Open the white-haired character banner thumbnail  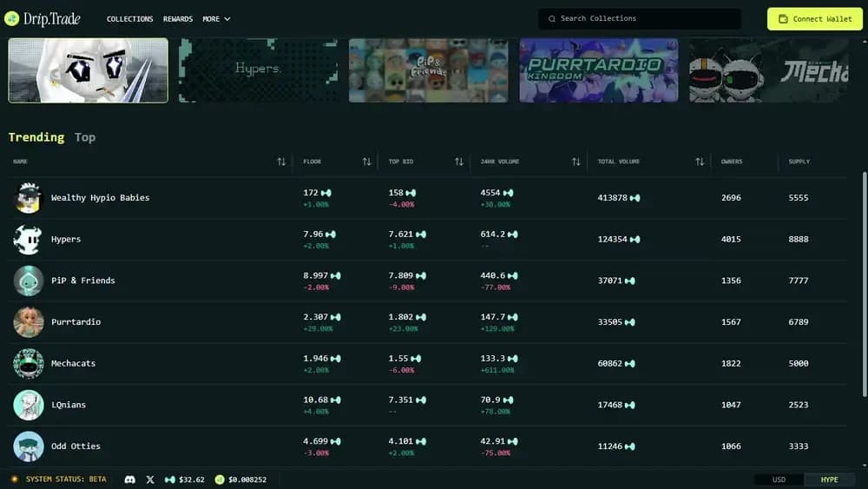click(x=88, y=70)
